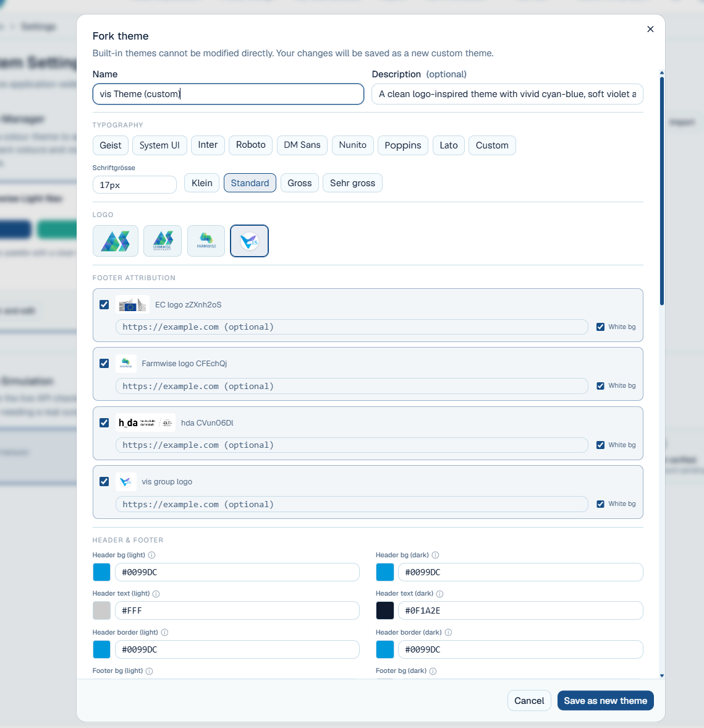The height and width of the screenshot is (728, 704).
Task: Close the Fork theme dialog
Action: point(650,29)
